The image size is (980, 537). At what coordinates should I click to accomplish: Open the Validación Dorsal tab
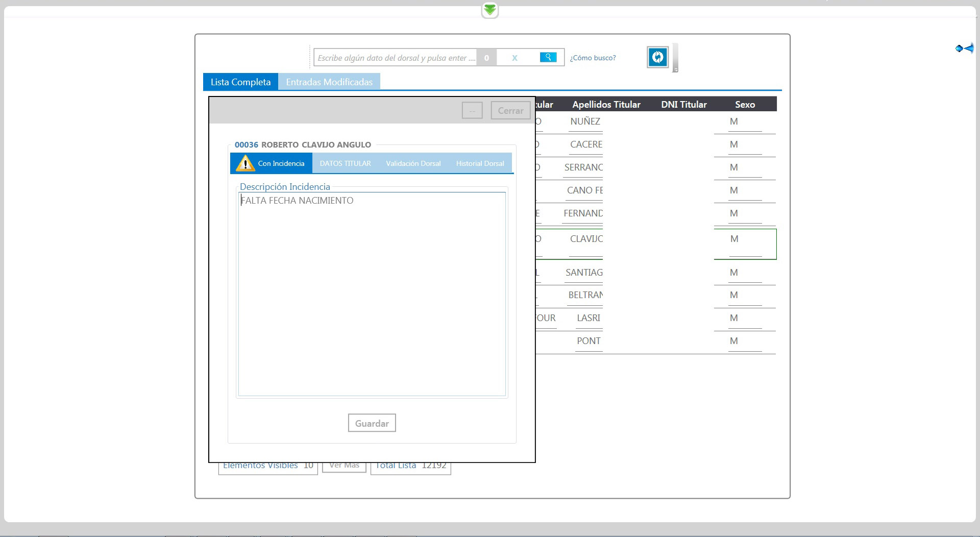click(x=413, y=163)
